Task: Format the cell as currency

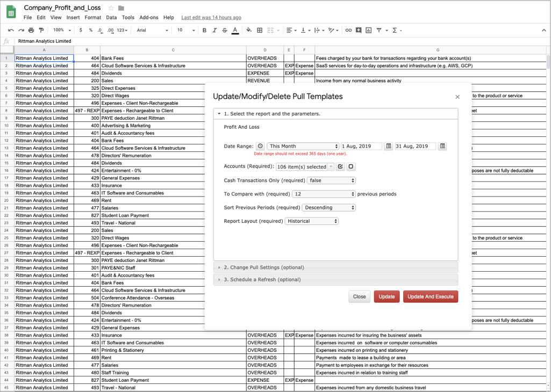Action: click(x=81, y=31)
